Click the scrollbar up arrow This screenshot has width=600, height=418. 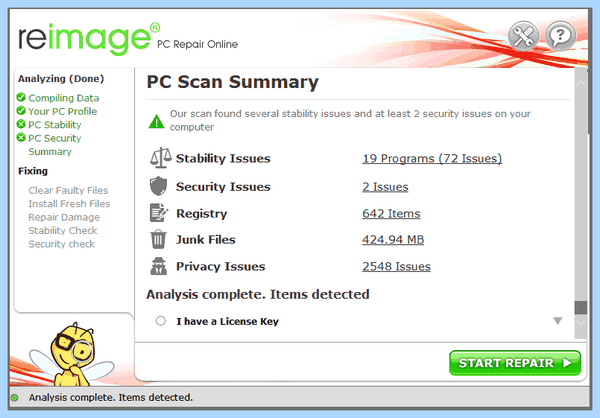pos(581,83)
